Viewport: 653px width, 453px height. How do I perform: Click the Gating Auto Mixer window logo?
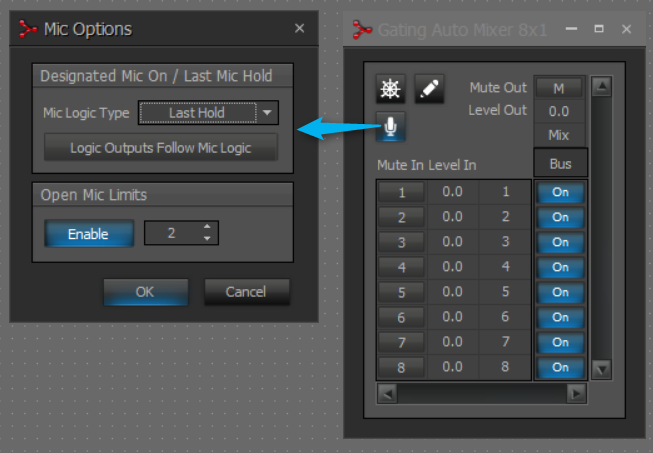[362, 30]
